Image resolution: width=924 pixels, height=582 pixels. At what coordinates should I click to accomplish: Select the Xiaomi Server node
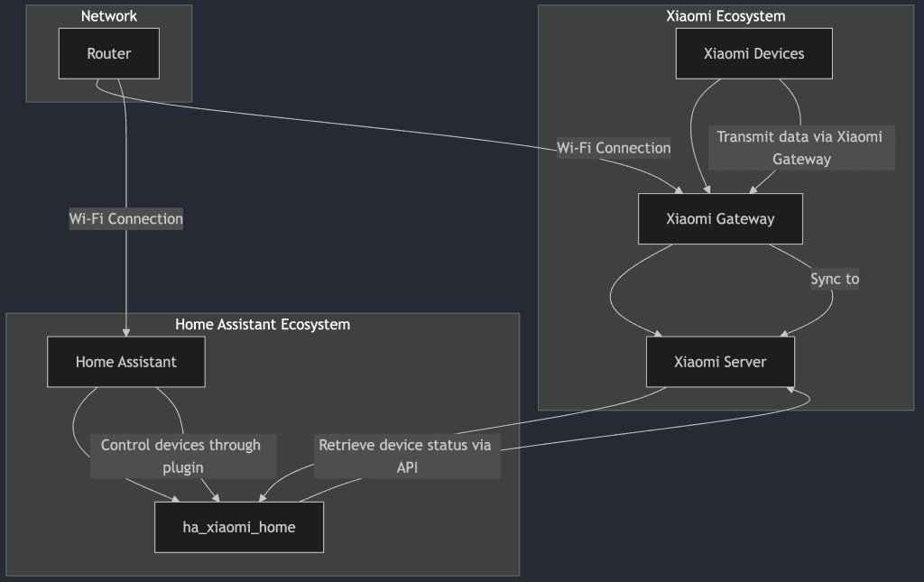coord(720,362)
